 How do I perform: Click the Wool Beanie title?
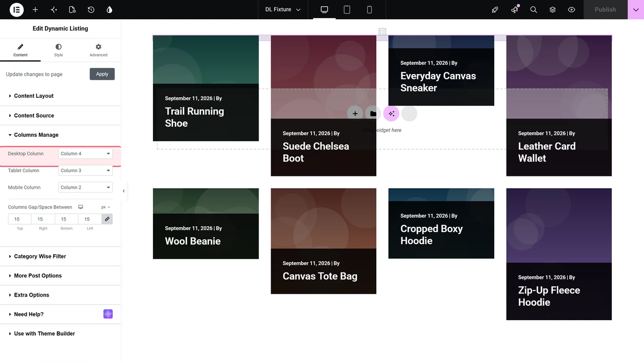click(193, 241)
